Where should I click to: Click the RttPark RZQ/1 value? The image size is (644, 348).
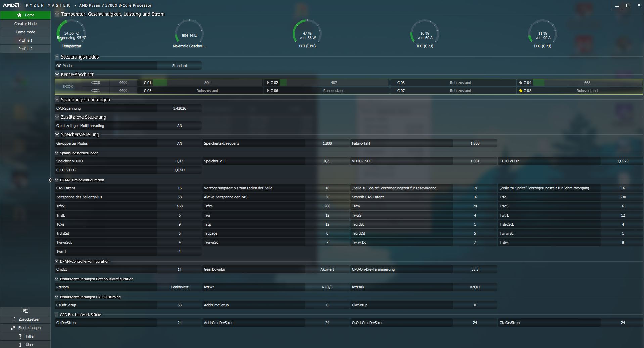pyautogui.click(x=475, y=287)
